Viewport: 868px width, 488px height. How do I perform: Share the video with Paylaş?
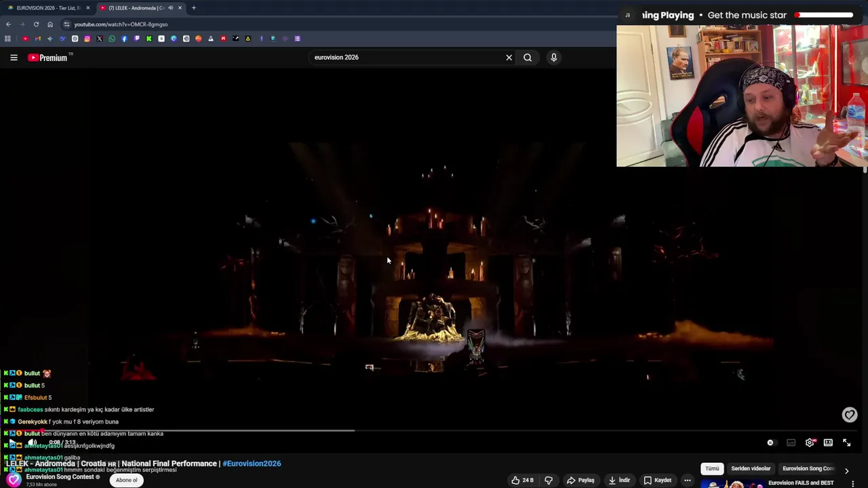tap(581, 481)
